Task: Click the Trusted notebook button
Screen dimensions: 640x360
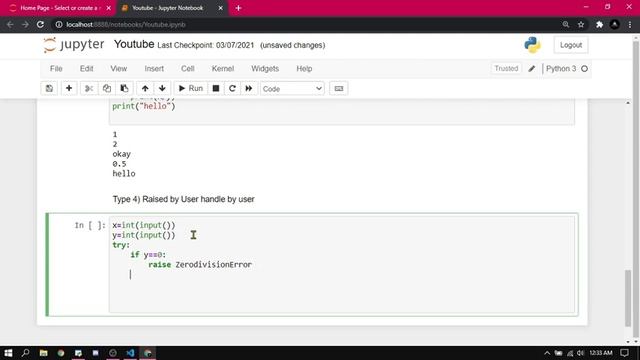Action: pyautogui.click(x=506, y=69)
